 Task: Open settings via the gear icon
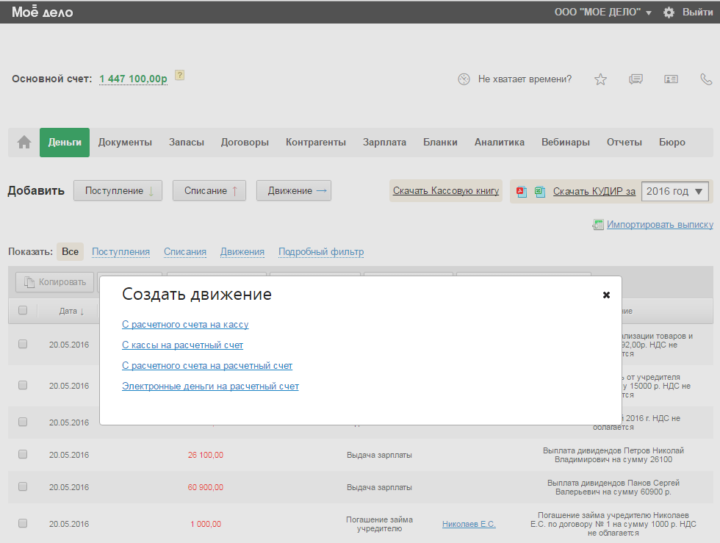tap(669, 12)
